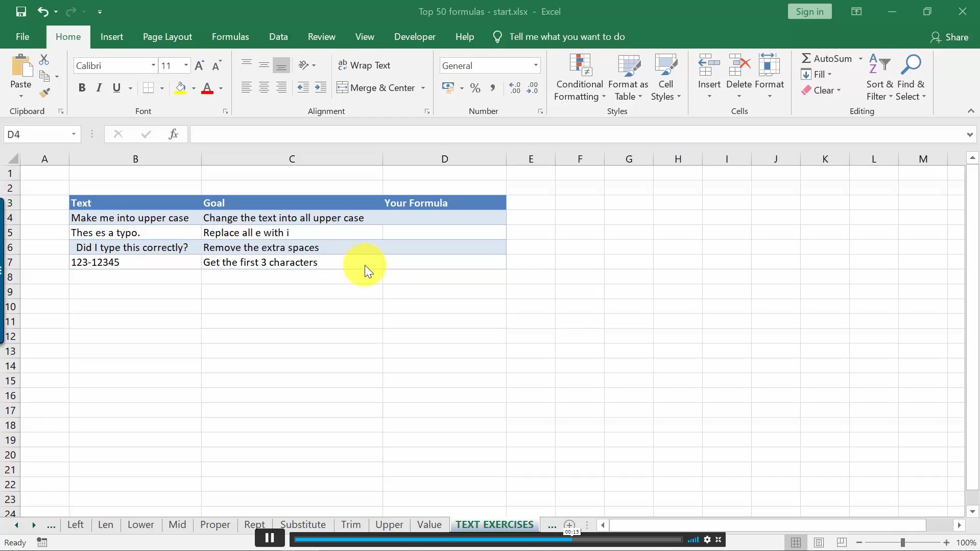This screenshot has height=551, width=980.
Task: Click the Decrease Decimal icon
Action: [x=532, y=88]
